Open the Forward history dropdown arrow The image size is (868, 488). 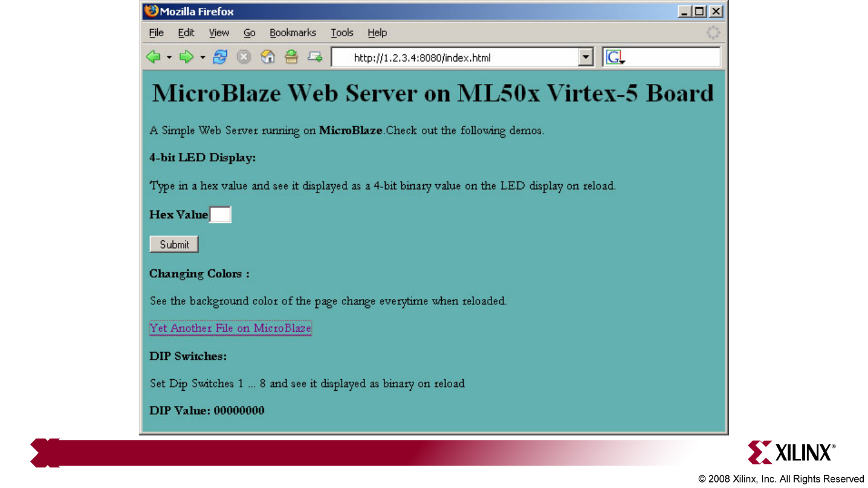click(x=202, y=58)
